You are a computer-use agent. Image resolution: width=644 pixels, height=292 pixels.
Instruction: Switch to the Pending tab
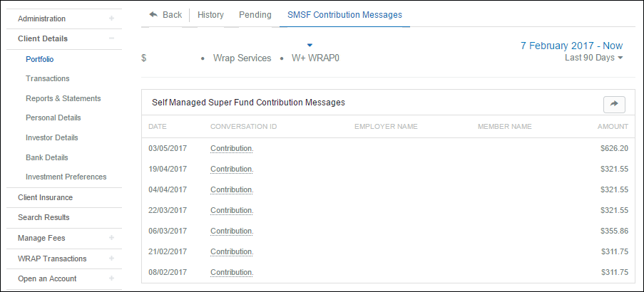click(255, 14)
